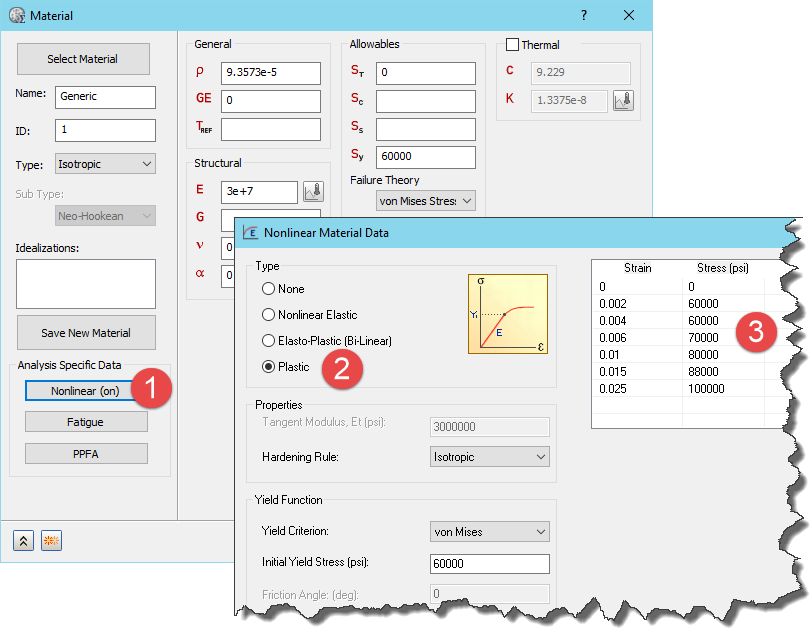This screenshot has height=628, width=810.
Task: Open the Failure Theory von Mises dropdown
Action: (425, 201)
